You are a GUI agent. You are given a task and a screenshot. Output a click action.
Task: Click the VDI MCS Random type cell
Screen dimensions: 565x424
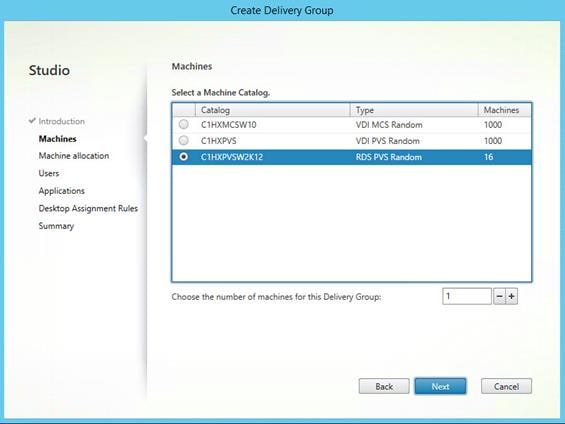tap(389, 125)
